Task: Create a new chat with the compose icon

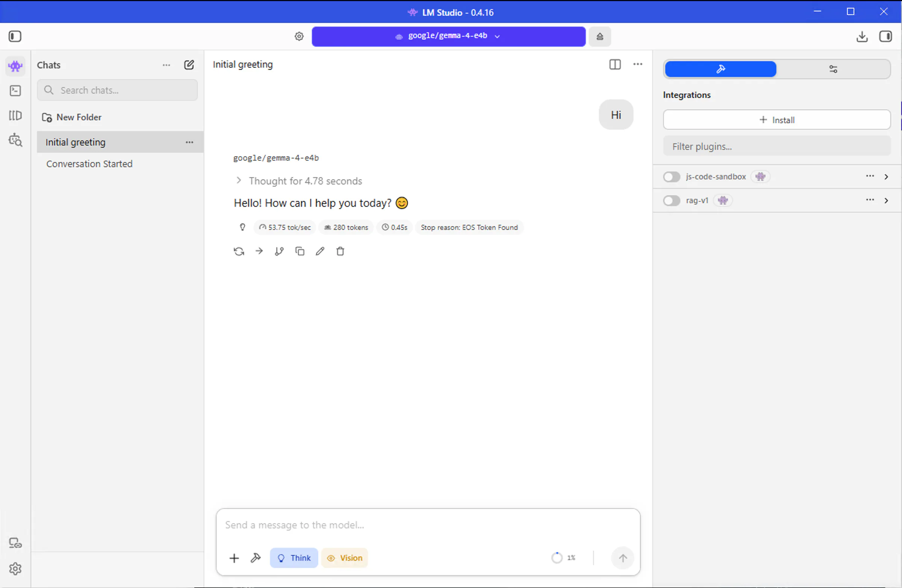Action: [189, 65]
